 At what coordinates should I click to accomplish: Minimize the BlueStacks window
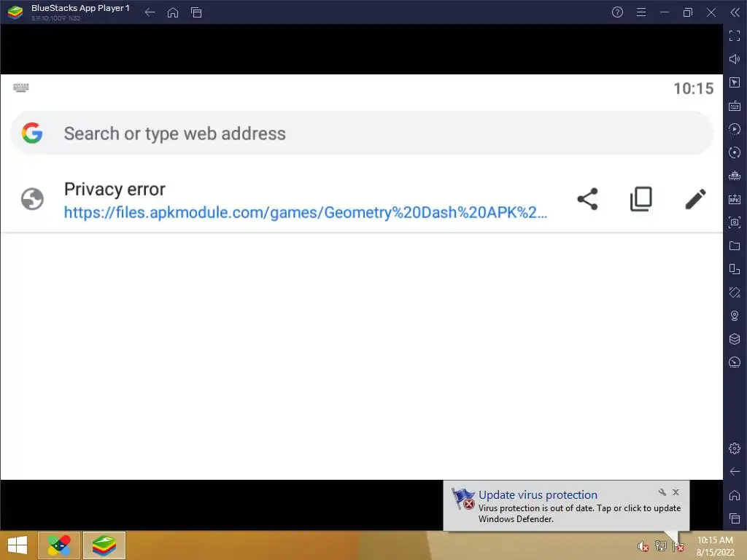[x=664, y=12]
